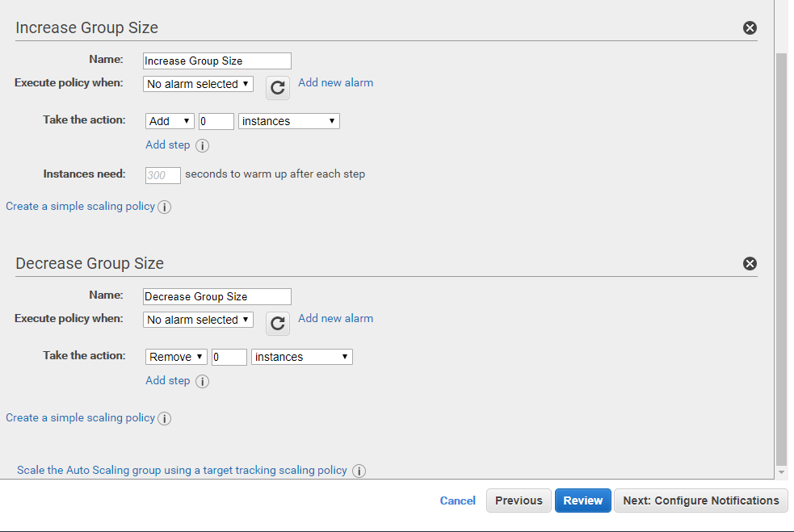Click the vertical scrollbar thumb
Screen dimensions: 794x532
pos(781,258)
